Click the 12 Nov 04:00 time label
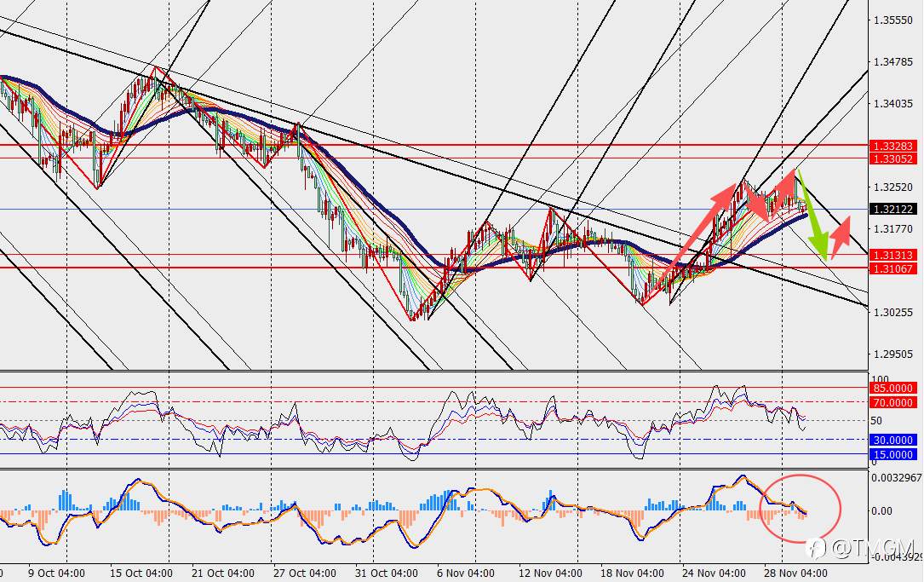924x582 pixels. 550,573
